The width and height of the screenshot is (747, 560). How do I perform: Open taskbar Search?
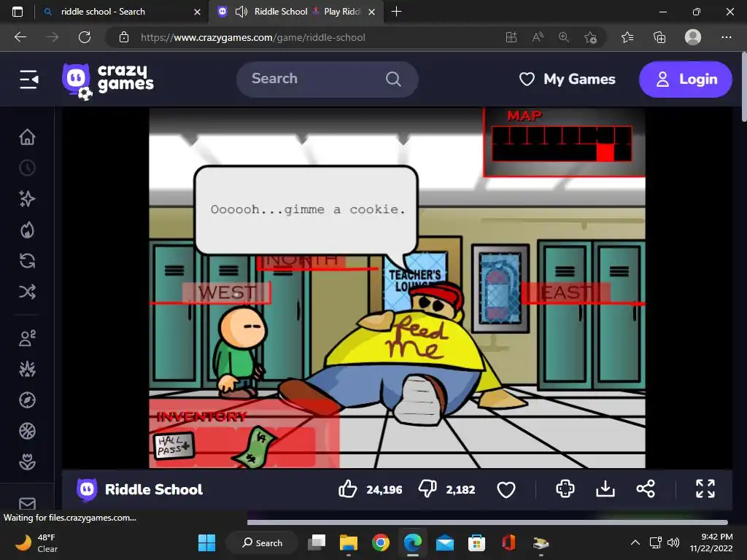tap(263, 542)
